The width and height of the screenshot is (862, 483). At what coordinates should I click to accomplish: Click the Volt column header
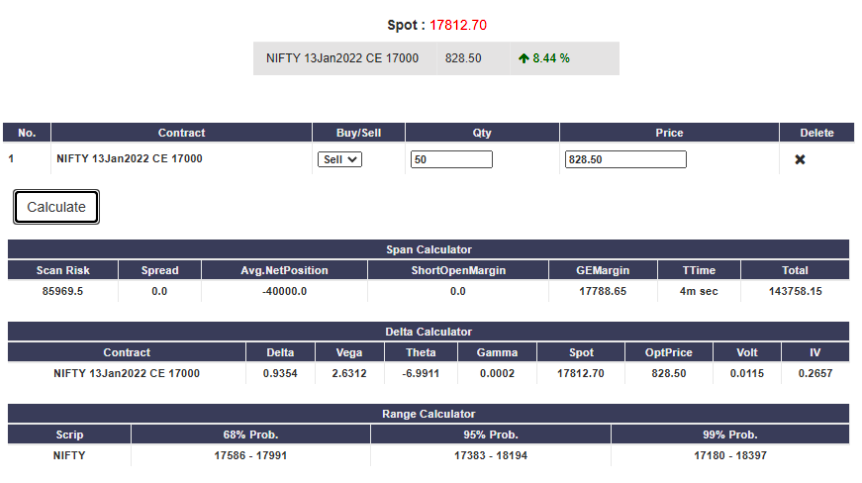747,353
